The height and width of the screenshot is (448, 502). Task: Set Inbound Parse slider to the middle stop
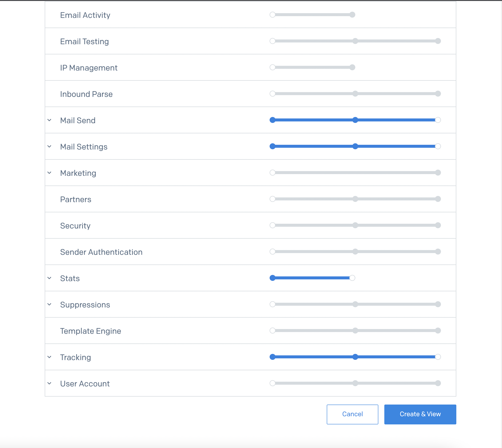[x=355, y=94]
